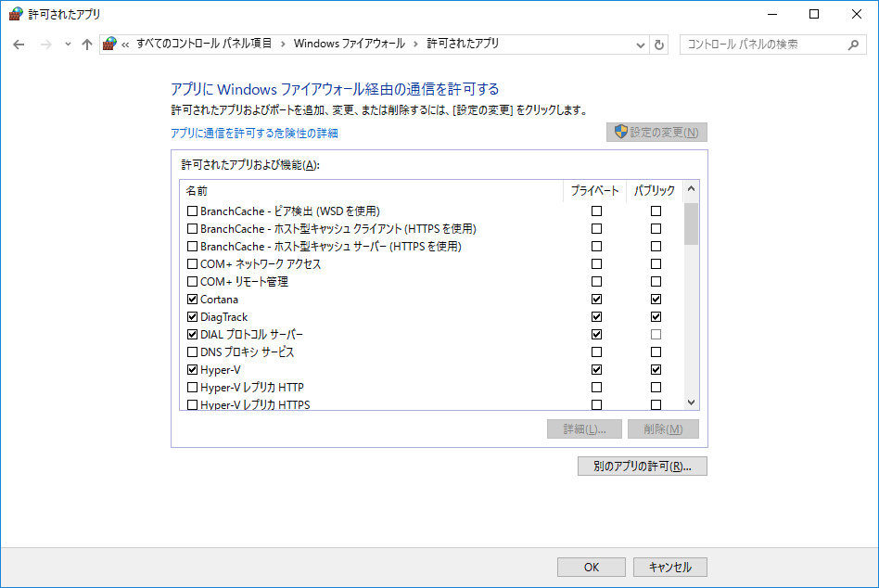The width and height of the screenshot is (879, 588).
Task: Toggle the Cortana public checkbox
Action: click(x=656, y=300)
